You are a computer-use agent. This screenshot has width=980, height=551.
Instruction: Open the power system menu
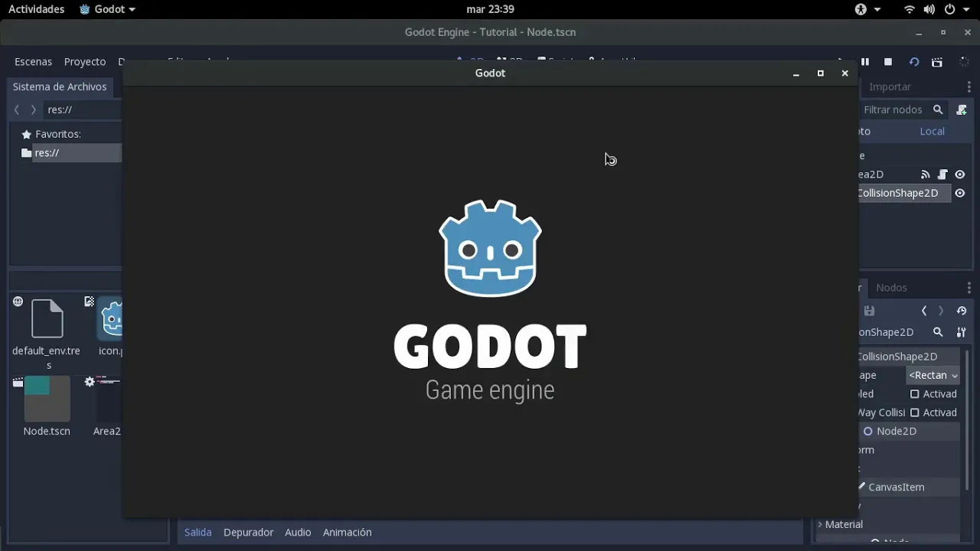coord(957,9)
